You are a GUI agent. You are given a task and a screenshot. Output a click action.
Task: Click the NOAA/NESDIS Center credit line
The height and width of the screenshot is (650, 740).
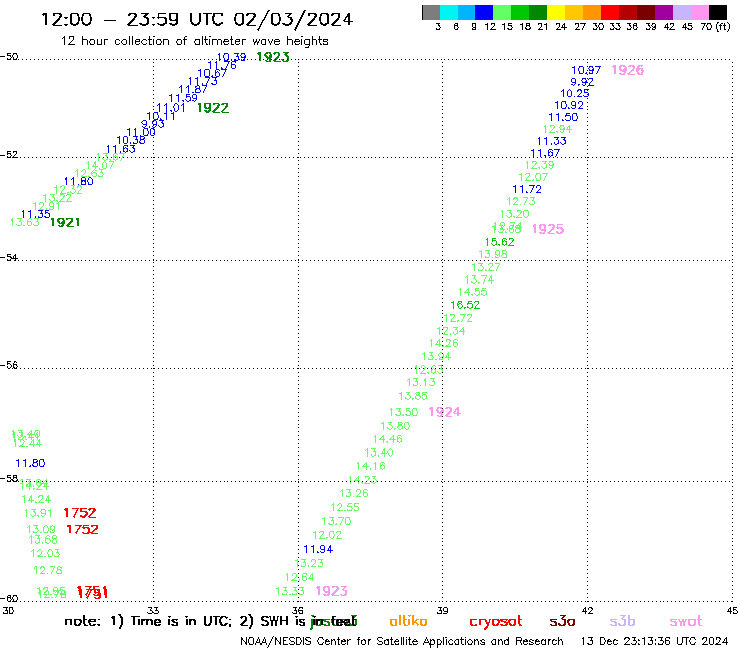(402, 642)
